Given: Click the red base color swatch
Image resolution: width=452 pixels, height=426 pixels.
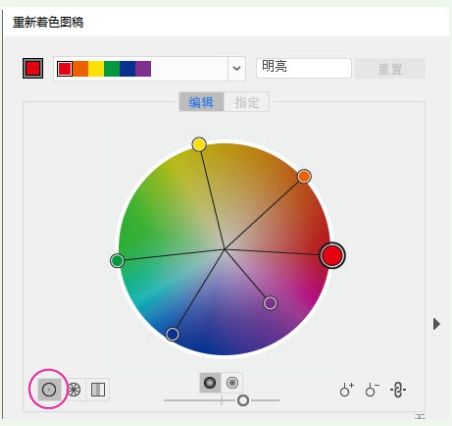Looking at the screenshot, I should (x=33, y=69).
